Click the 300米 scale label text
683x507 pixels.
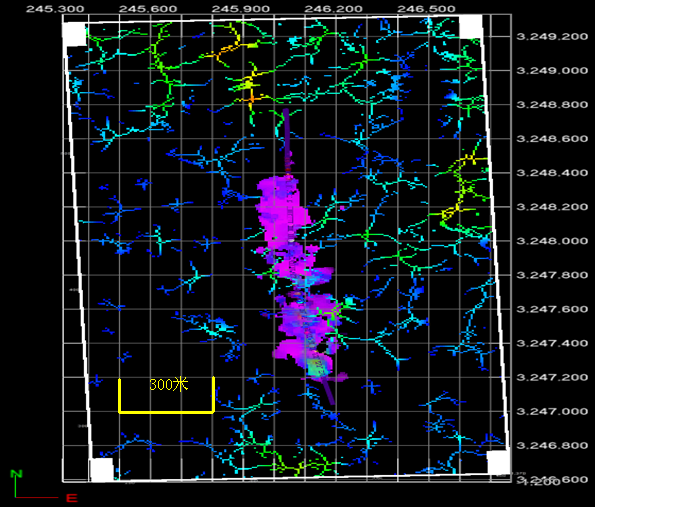[x=167, y=385]
